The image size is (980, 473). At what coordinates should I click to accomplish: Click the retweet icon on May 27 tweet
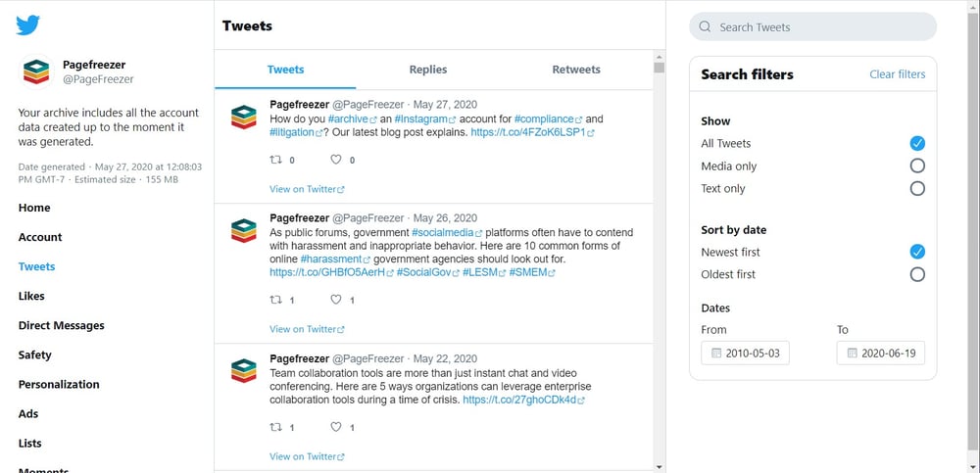tap(275, 160)
